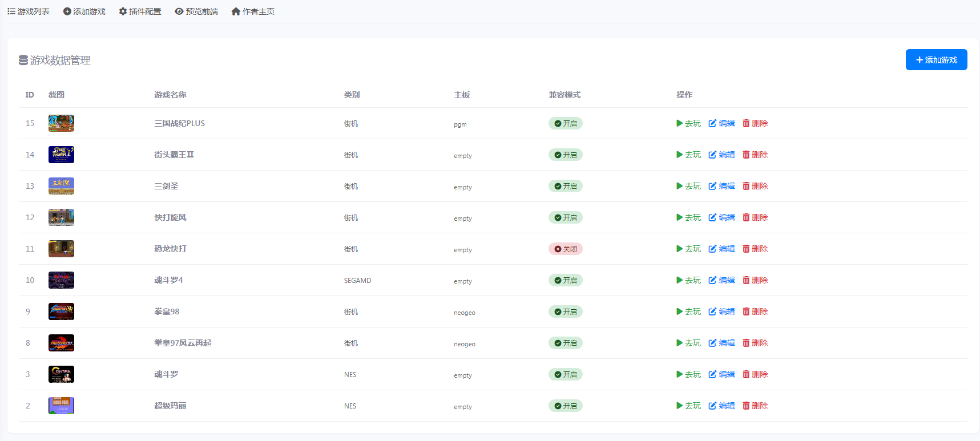The image size is (980, 441).
Task: Click the blue 添加游戏 button
Action: pos(936,60)
